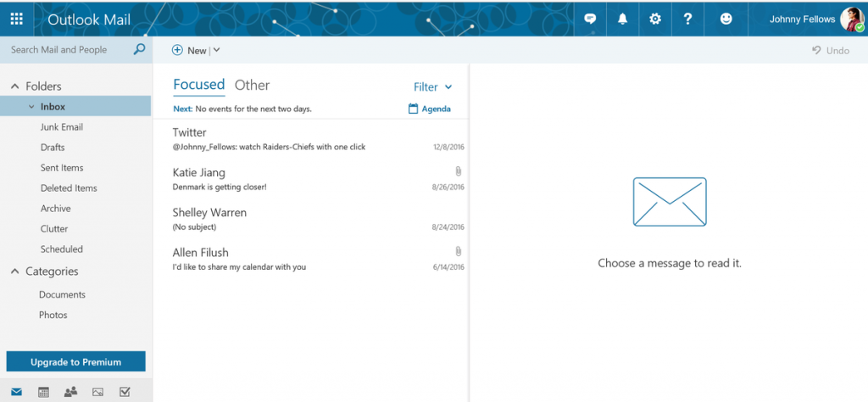The width and height of the screenshot is (868, 402).
Task: Collapse the Categories section chevron
Action: point(15,271)
